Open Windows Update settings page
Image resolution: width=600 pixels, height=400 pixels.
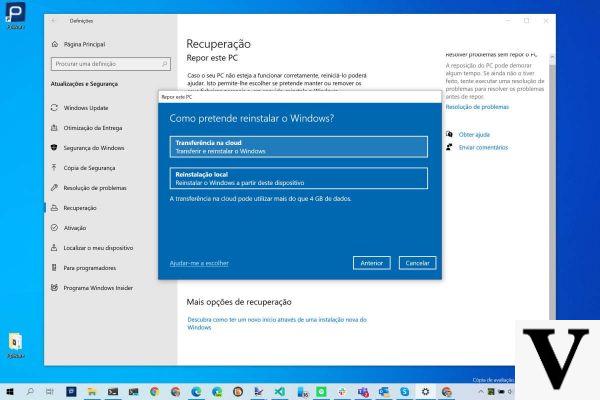tap(86, 108)
